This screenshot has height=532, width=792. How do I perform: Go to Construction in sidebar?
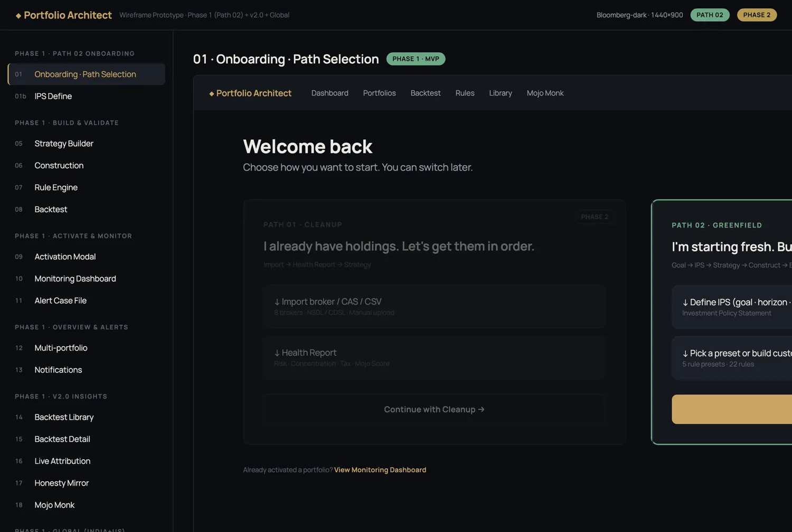pos(87,166)
